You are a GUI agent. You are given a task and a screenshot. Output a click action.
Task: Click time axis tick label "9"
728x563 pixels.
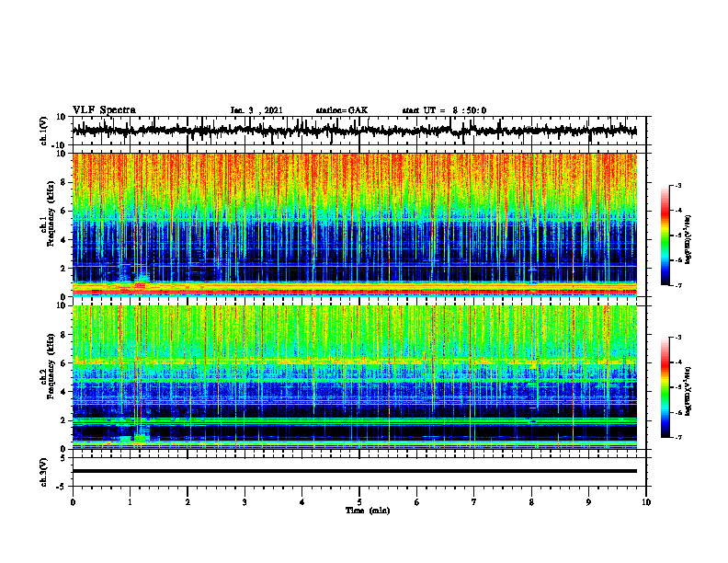tap(588, 502)
